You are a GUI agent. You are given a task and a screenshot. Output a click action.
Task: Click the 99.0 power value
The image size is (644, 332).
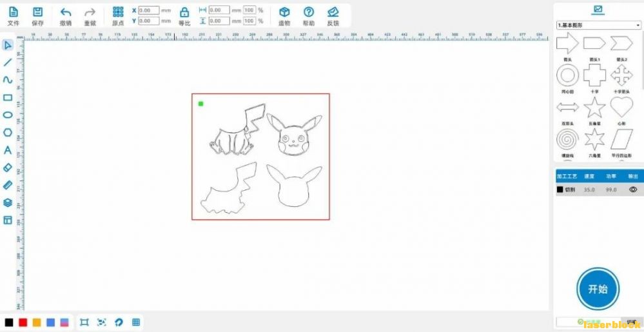[x=611, y=190]
